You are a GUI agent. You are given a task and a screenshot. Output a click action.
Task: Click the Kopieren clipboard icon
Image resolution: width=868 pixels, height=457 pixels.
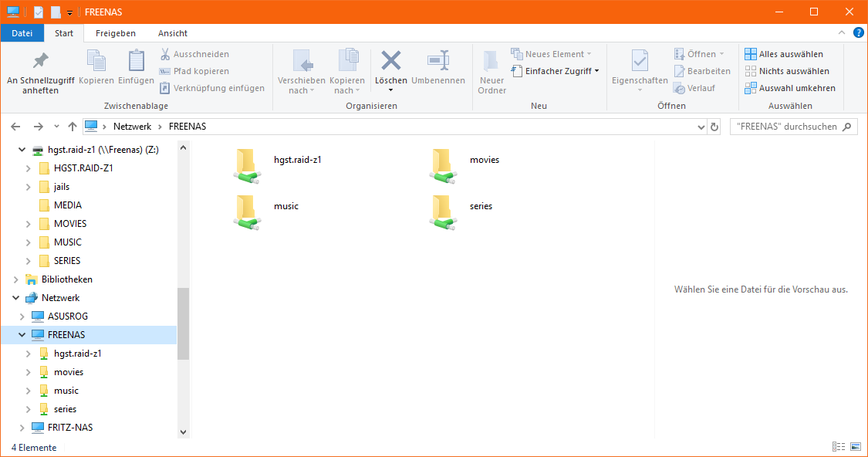pyautogui.click(x=96, y=60)
